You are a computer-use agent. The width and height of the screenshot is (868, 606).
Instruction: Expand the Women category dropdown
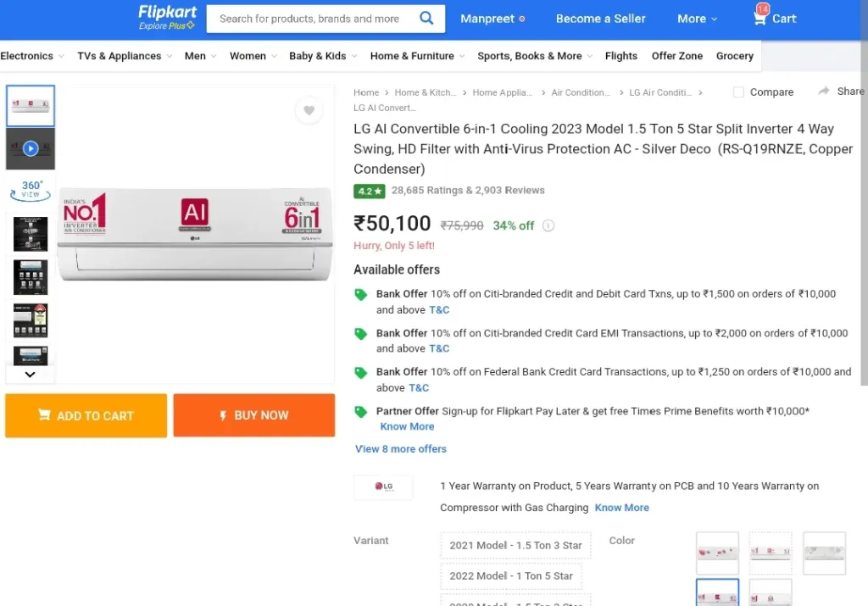253,56
